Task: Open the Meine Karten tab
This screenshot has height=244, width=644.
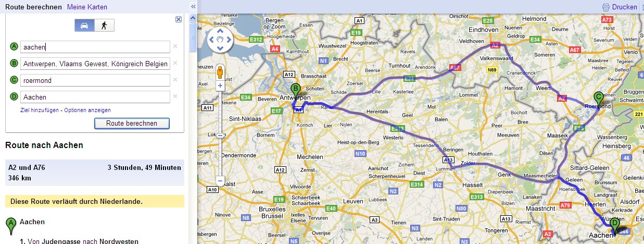Action: tap(87, 7)
